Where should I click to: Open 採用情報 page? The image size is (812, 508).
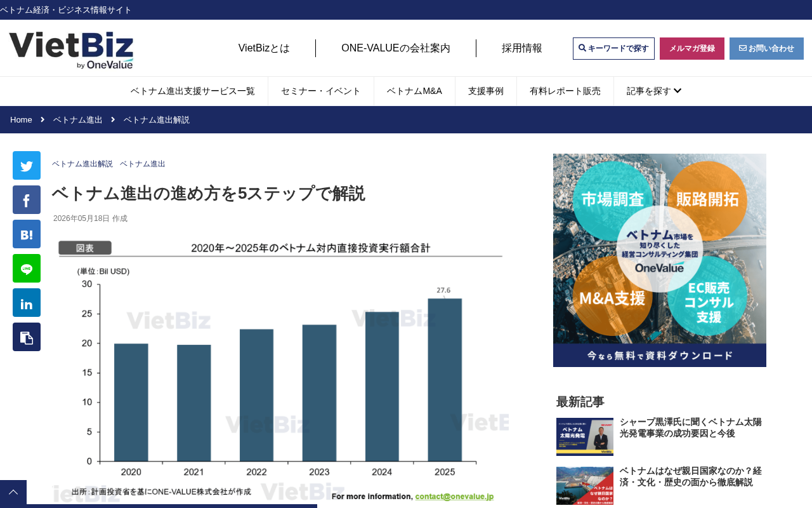[x=522, y=48]
